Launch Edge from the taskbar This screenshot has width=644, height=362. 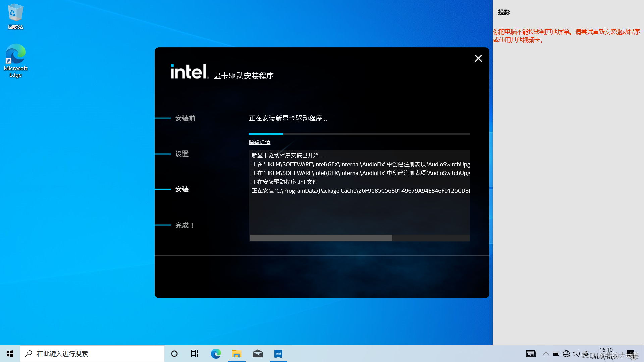pyautogui.click(x=216, y=354)
